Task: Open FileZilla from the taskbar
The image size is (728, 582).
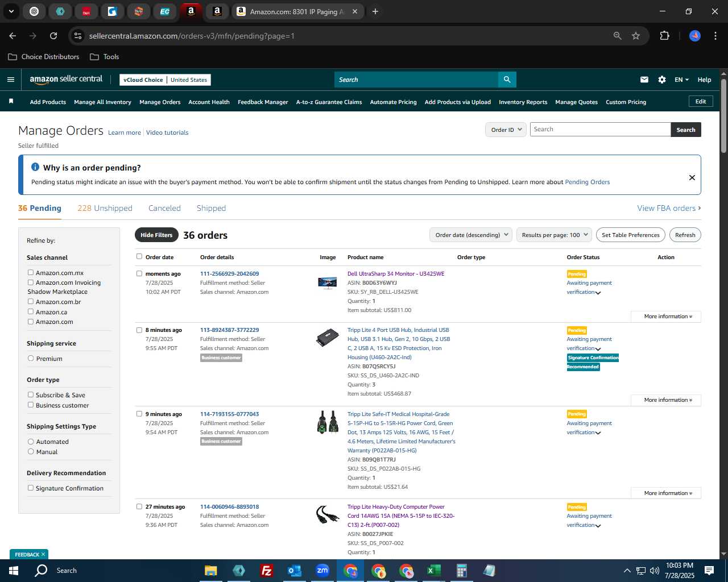Action: [266, 571]
